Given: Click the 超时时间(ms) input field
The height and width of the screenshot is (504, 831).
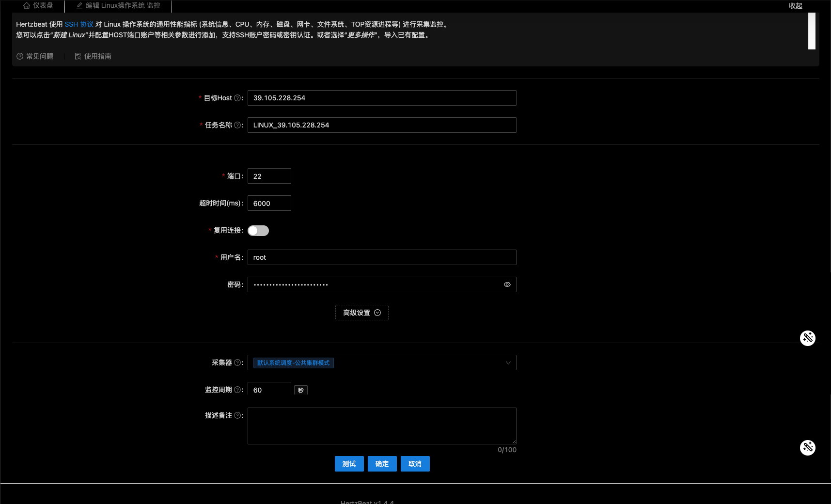Looking at the screenshot, I should [x=269, y=203].
